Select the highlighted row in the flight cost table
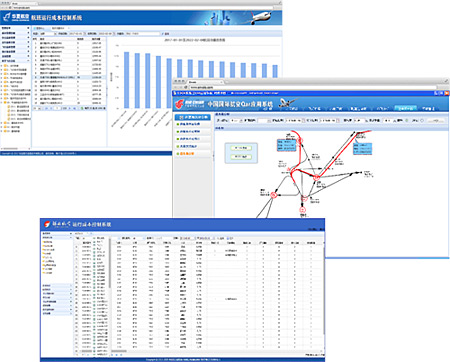This screenshot has height=362, width=450. tap(69, 77)
